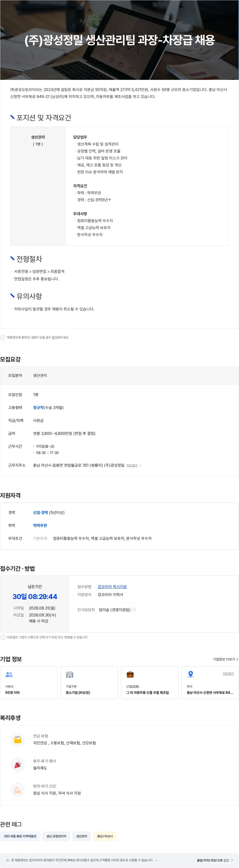Click the 서류전형 > 임원면접 > 최종합격 line
The height and width of the screenshot is (868, 239).
click(39, 271)
